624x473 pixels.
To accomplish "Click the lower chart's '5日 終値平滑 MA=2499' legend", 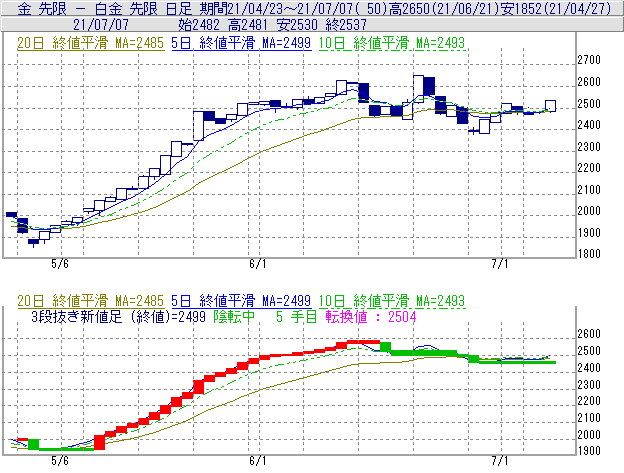I will coord(241,301).
